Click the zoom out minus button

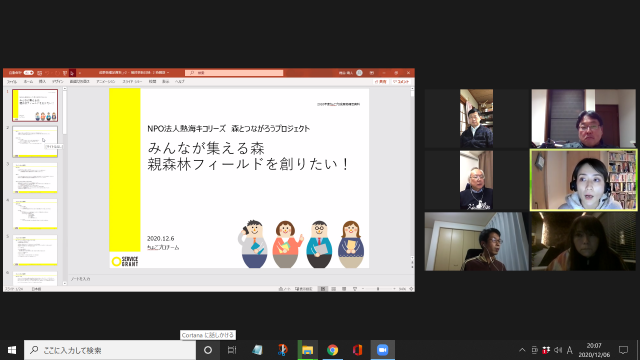[x=362, y=289]
